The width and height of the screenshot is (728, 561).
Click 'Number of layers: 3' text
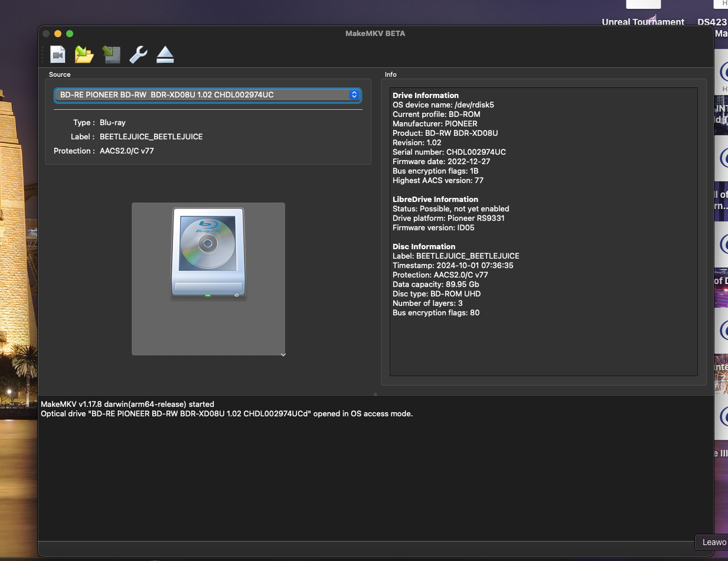pyautogui.click(x=427, y=303)
